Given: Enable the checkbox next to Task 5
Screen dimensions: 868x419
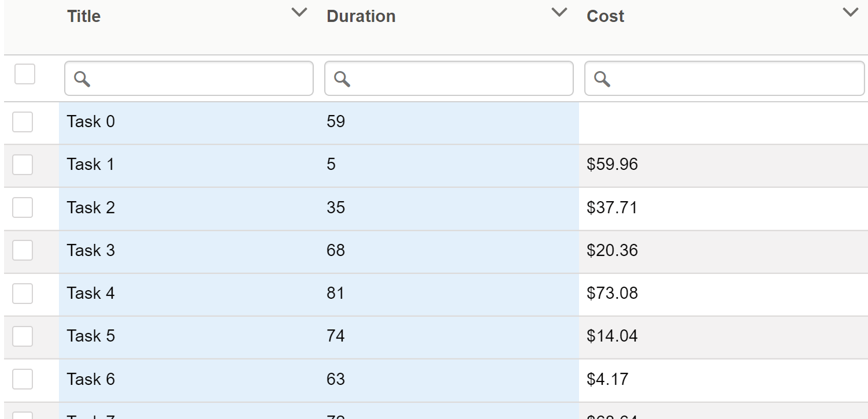Looking at the screenshot, I should 22,336.
